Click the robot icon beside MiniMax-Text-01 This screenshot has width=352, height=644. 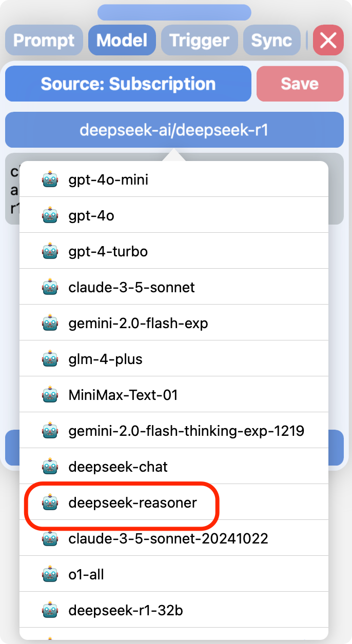(x=50, y=395)
